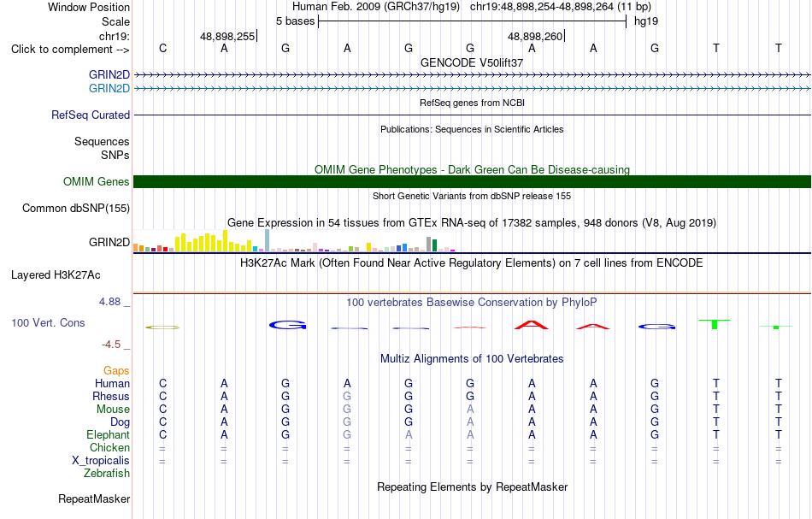Image resolution: width=812 pixels, height=519 pixels.
Task: Click the tallest steel-blue bar in GTEx chart
Action: tap(268, 240)
